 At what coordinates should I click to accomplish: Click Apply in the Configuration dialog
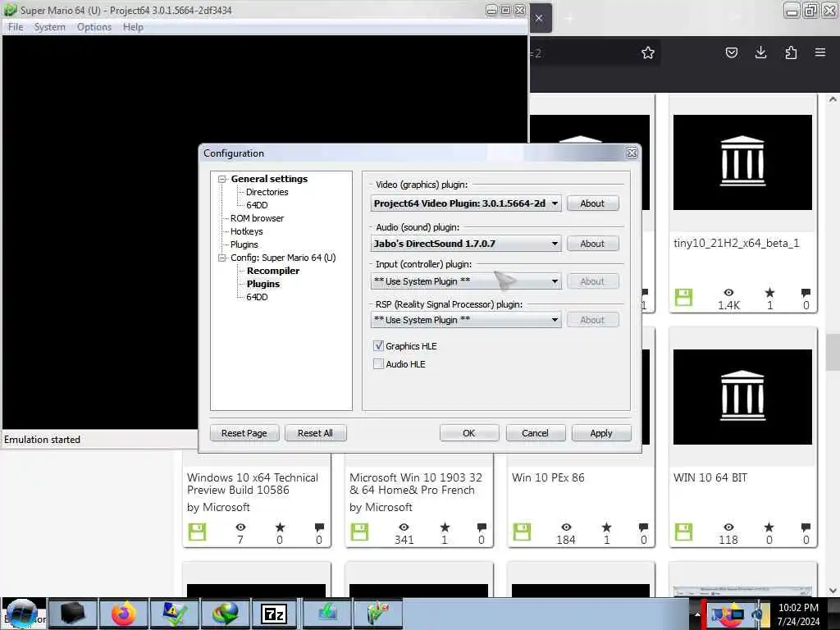click(x=601, y=433)
